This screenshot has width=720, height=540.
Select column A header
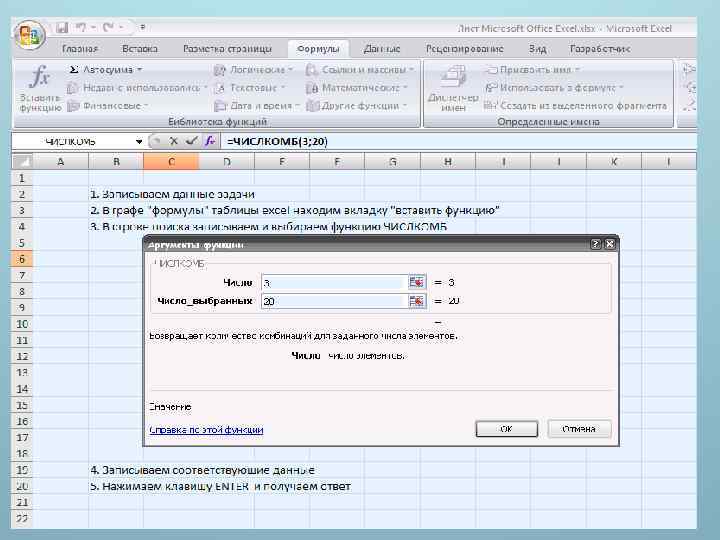[61, 162]
